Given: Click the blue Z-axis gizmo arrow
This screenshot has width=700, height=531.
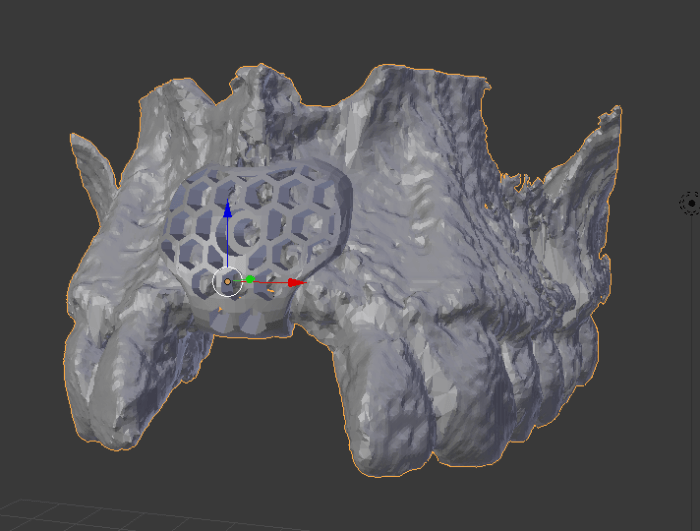Looking at the screenshot, I should click(228, 210).
